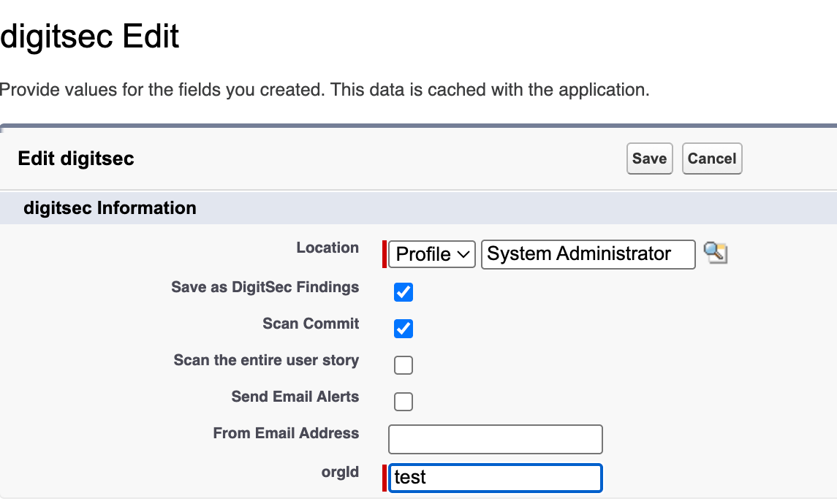Click the Scan the entire user story label
The image size is (837, 504).
click(x=266, y=360)
